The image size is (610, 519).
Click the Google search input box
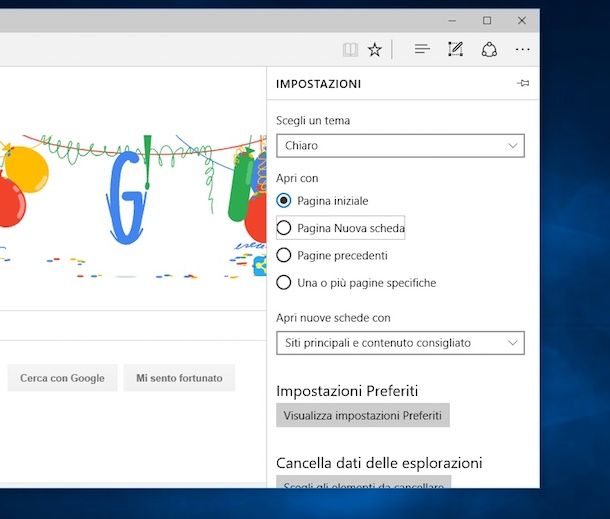point(133,326)
